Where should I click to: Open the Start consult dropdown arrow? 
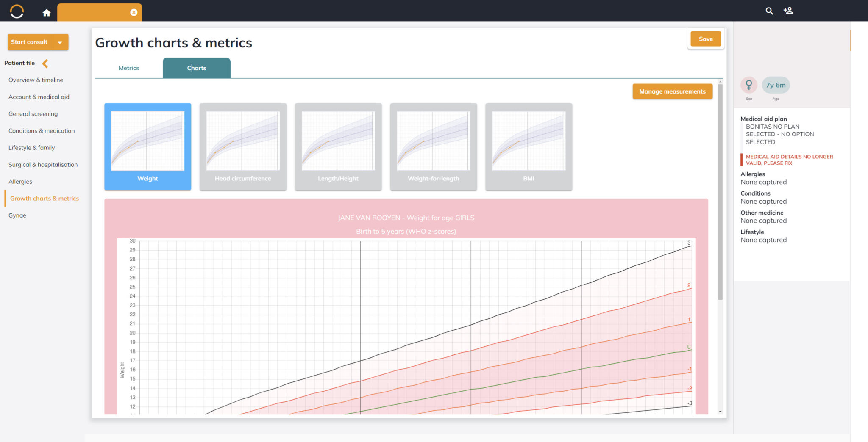pyautogui.click(x=60, y=42)
